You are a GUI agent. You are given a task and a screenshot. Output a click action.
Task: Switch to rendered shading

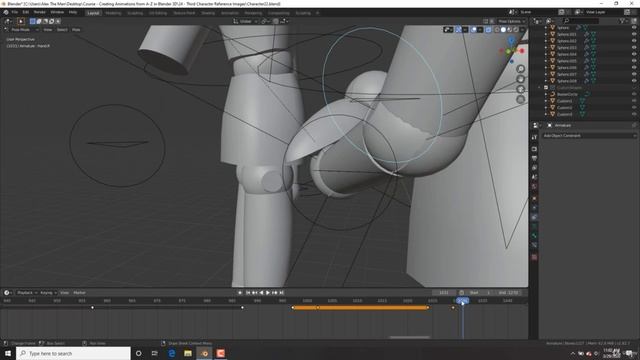coord(516,30)
